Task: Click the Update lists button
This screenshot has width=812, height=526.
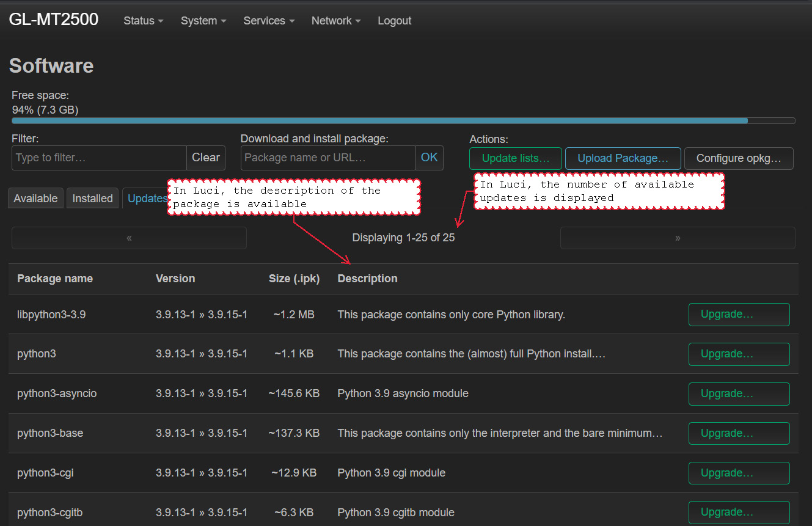Action: 516,158
